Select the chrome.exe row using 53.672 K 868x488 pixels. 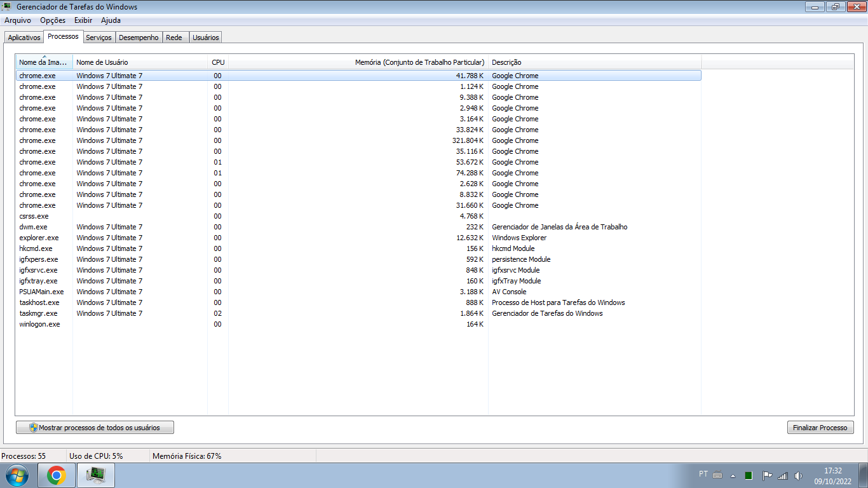(358, 162)
